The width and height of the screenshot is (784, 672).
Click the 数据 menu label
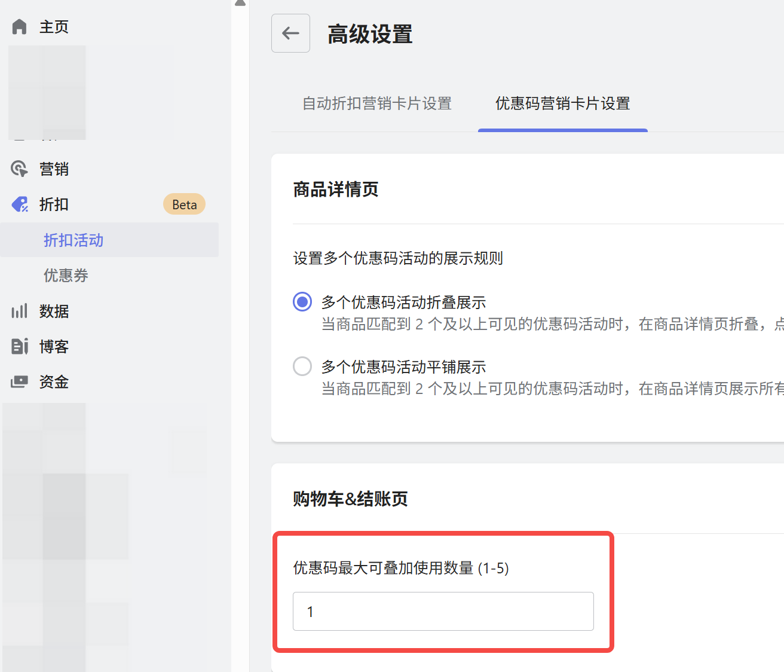pyautogui.click(x=54, y=311)
